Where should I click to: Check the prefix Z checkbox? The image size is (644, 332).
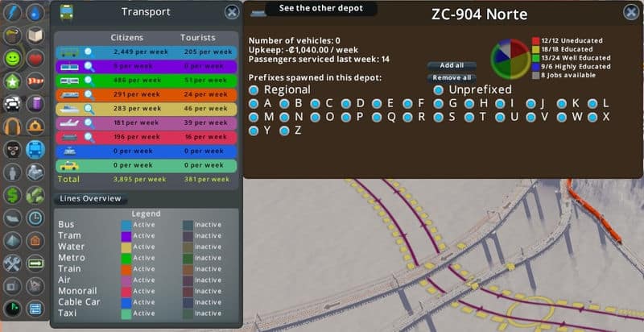(x=285, y=130)
